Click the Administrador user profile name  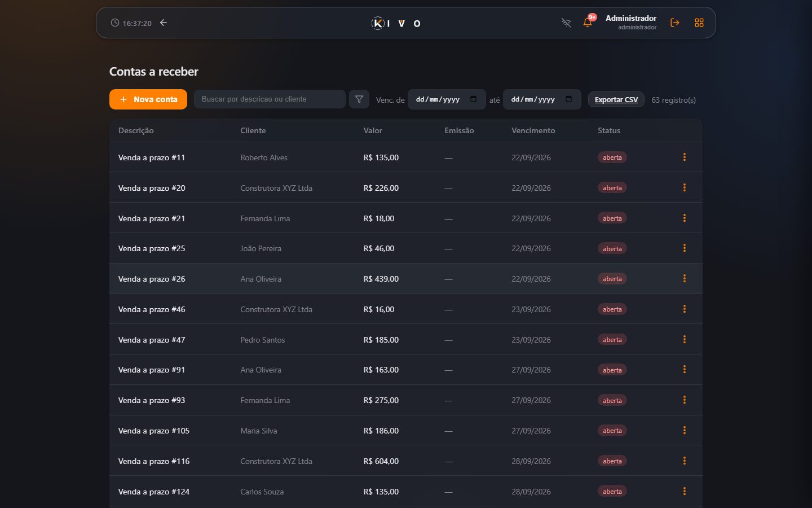[x=631, y=18]
